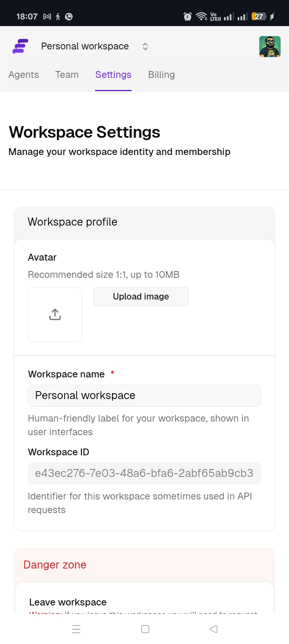Click Leave workspace in Danger zone
The height and width of the screenshot is (644, 289).
[x=67, y=602]
